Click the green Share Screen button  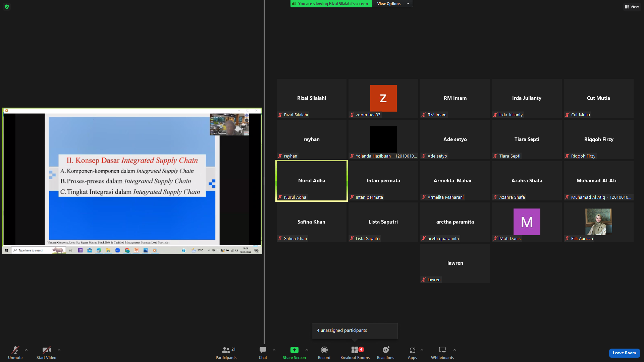click(294, 353)
